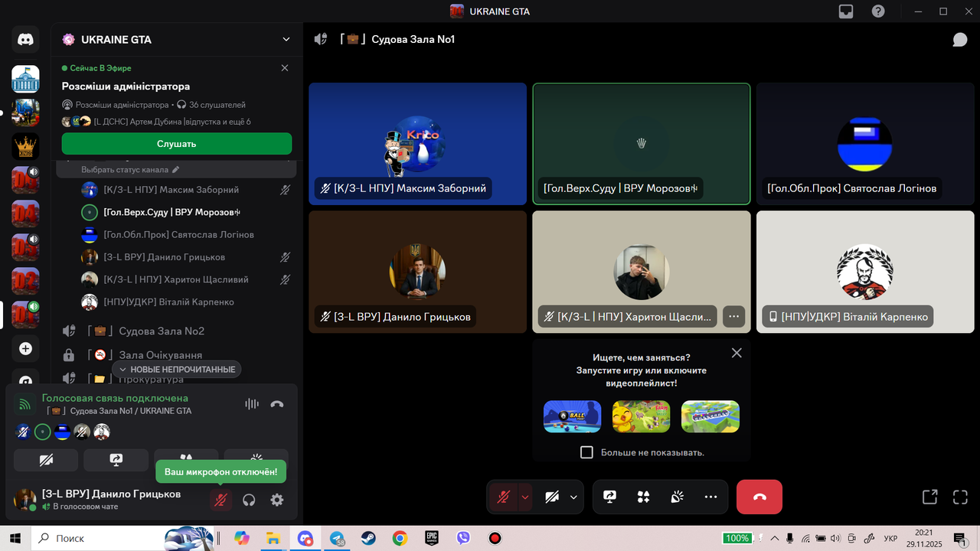Open green voice connection signal icon
The image size is (980, 551).
pyautogui.click(x=25, y=404)
